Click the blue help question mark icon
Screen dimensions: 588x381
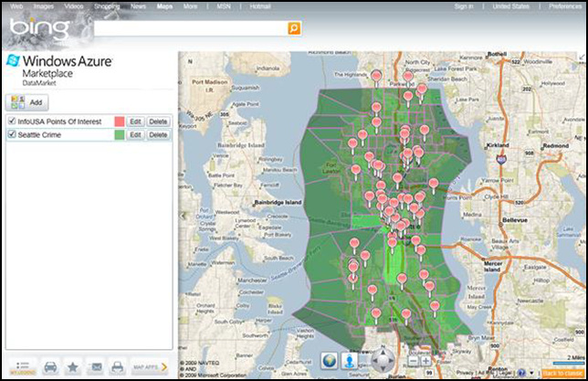tap(521, 373)
